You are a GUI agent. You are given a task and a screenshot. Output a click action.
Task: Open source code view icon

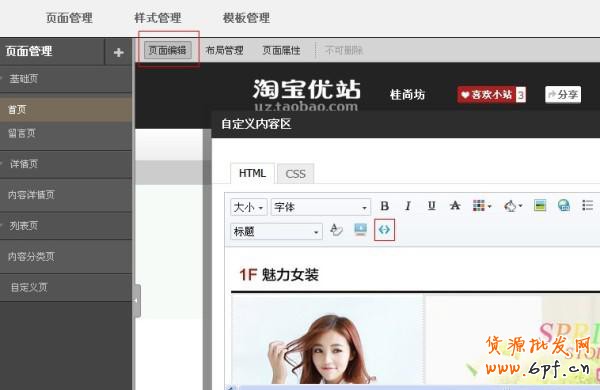coord(384,230)
